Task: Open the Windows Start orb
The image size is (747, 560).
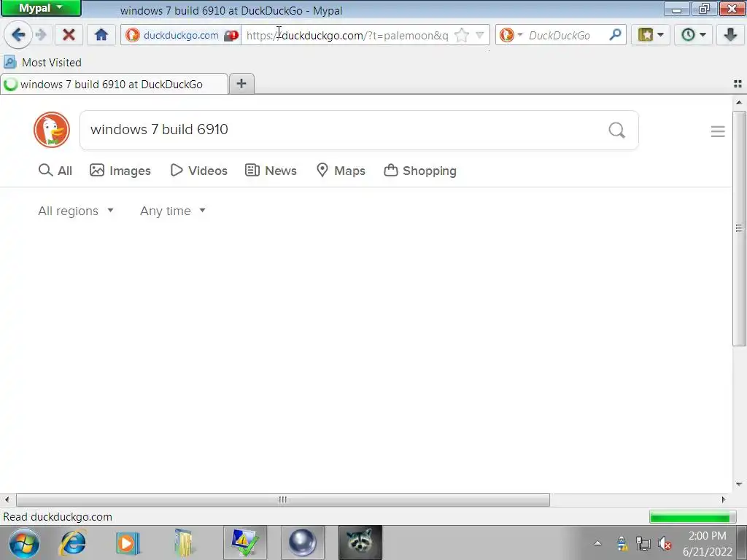Action: point(24,542)
